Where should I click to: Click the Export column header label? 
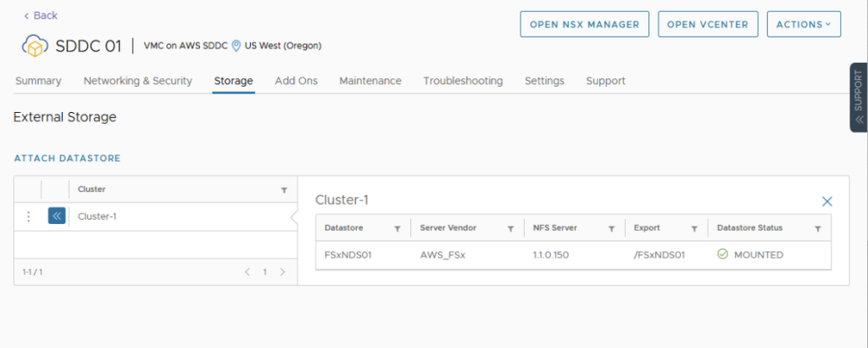pyautogui.click(x=647, y=227)
